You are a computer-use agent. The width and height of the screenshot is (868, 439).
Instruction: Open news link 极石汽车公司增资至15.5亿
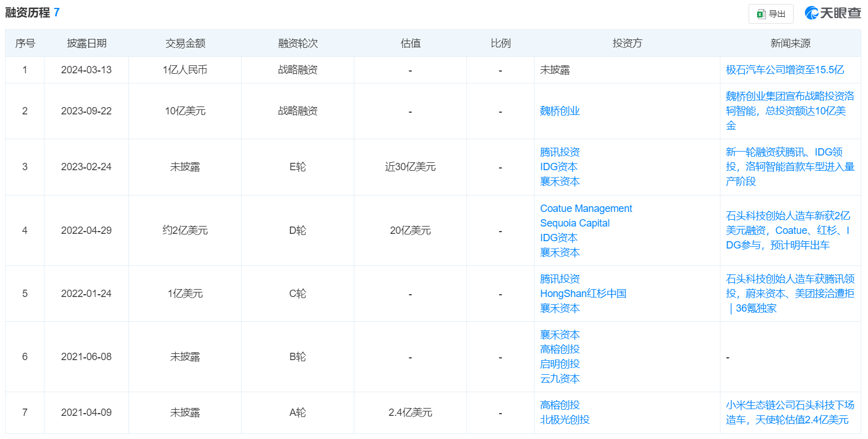785,70
